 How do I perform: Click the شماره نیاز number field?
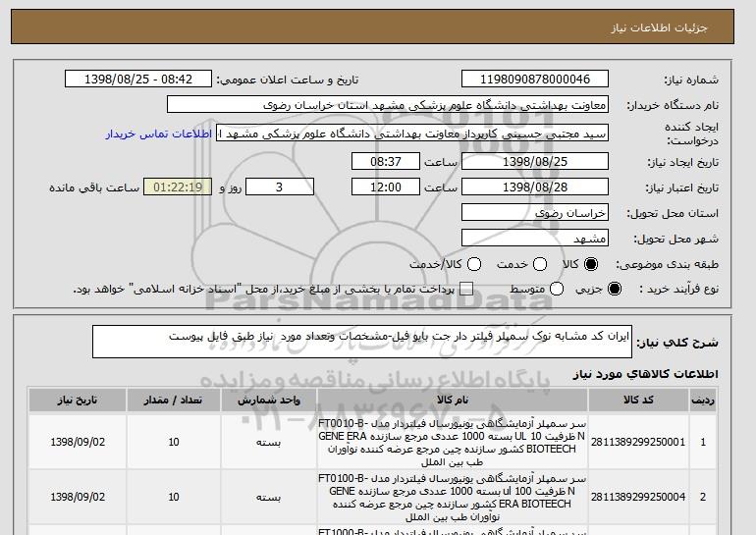pyautogui.click(x=535, y=80)
